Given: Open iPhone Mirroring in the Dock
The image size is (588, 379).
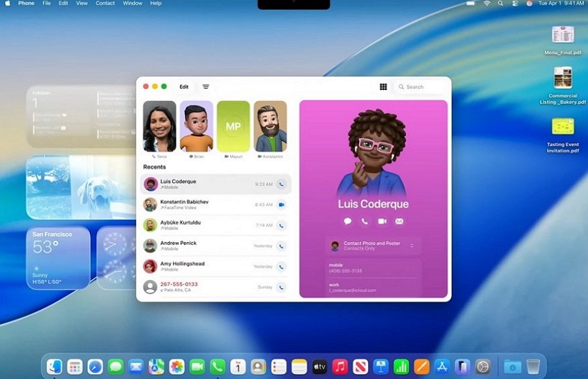Looking at the screenshot, I should coord(462,367).
